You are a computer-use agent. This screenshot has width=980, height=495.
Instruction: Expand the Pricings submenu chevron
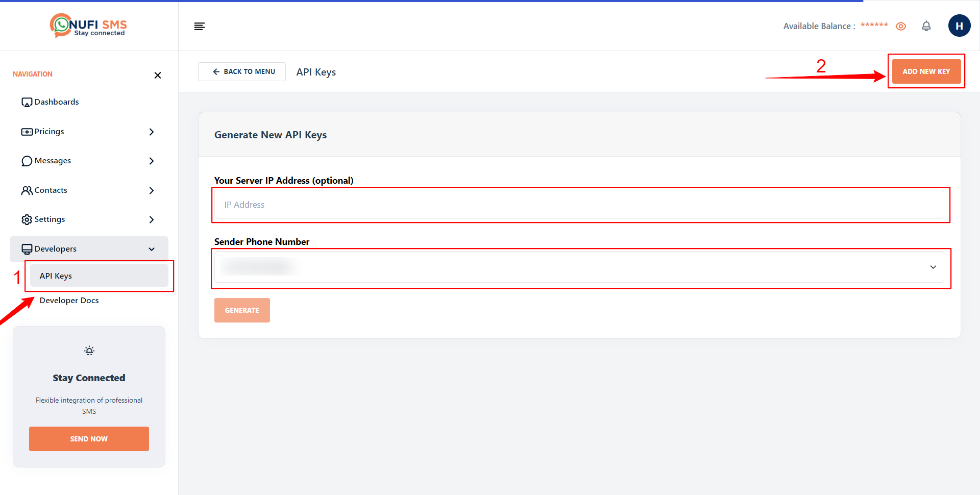pos(151,132)
